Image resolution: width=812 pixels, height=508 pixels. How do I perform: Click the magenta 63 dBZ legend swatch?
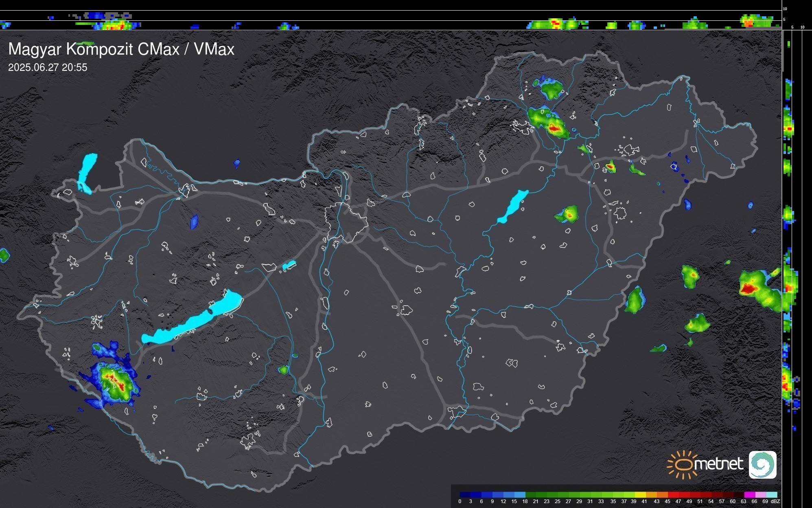749,495
